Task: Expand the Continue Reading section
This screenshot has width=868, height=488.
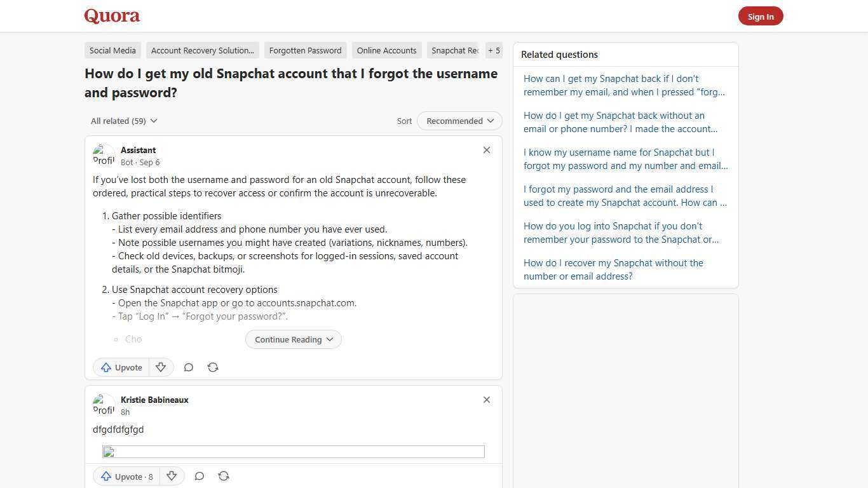Action: point(293,339)
